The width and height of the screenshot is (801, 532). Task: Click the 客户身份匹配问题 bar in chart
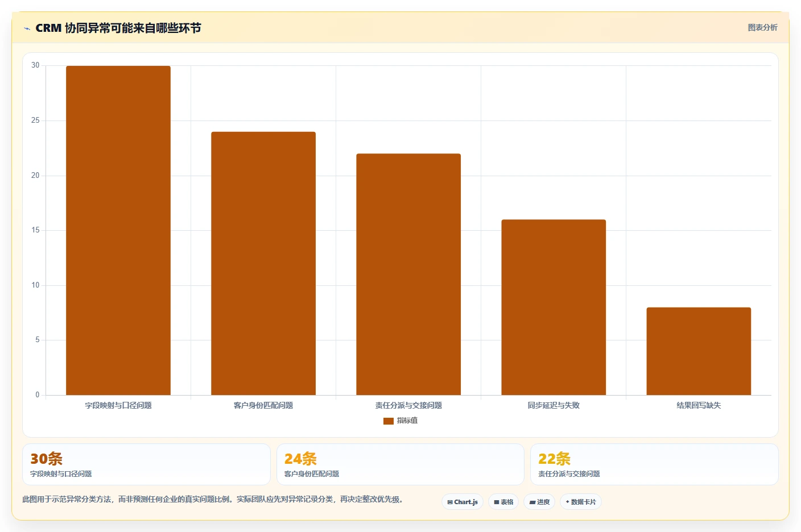263,263
